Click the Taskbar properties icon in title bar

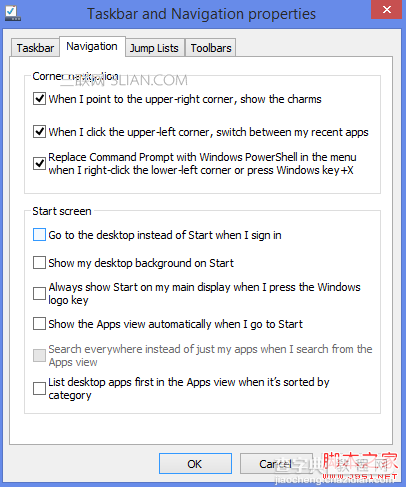[13, 13]
